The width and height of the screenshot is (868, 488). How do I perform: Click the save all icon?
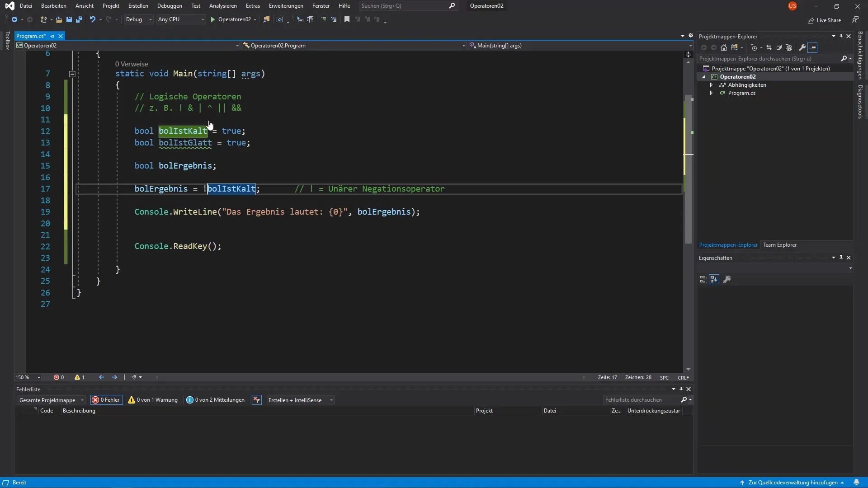click(x=79, y=19)
